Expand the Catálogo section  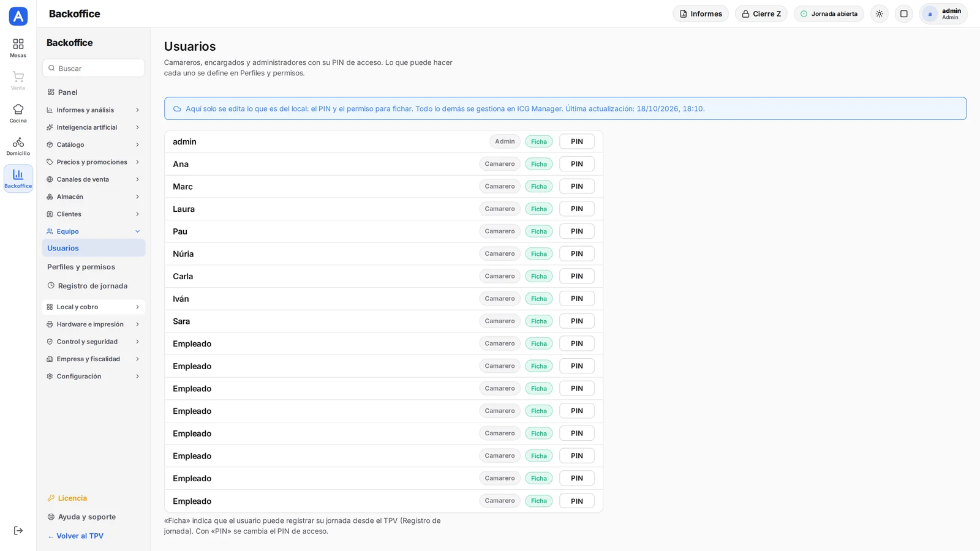tap(94, 145)
